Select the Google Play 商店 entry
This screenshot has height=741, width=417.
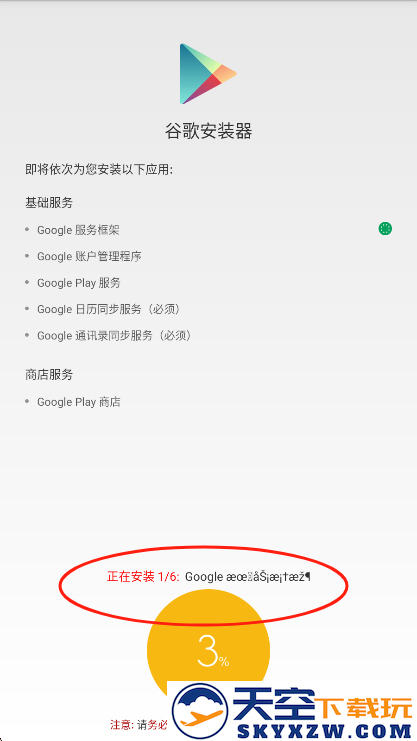pyautogui.click(x=79, y=402)
